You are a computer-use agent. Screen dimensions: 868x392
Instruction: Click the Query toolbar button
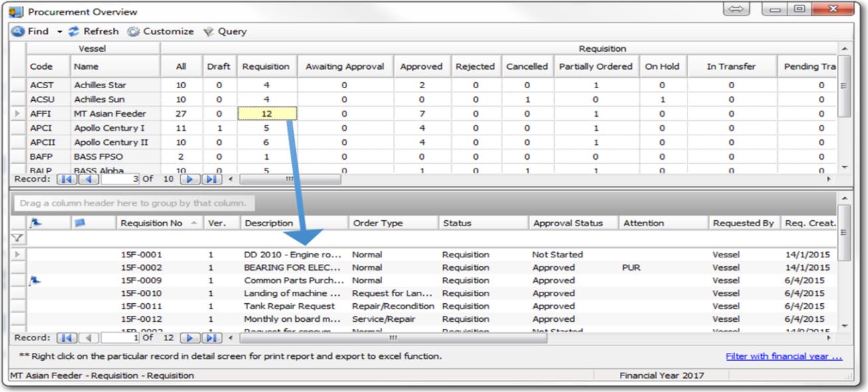click(x=224, y=31)
